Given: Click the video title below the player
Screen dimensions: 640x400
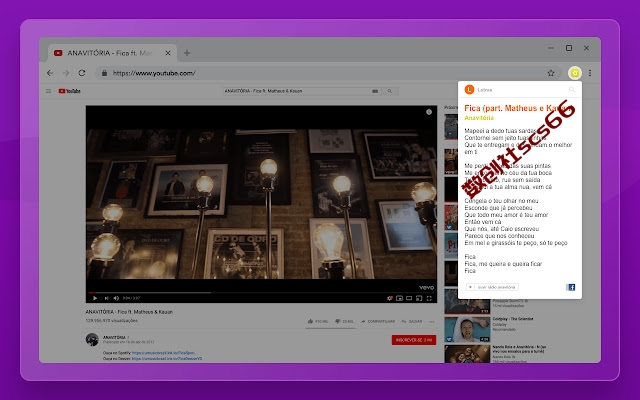Looking at the screenshot, I should click(x=129, y=312).
